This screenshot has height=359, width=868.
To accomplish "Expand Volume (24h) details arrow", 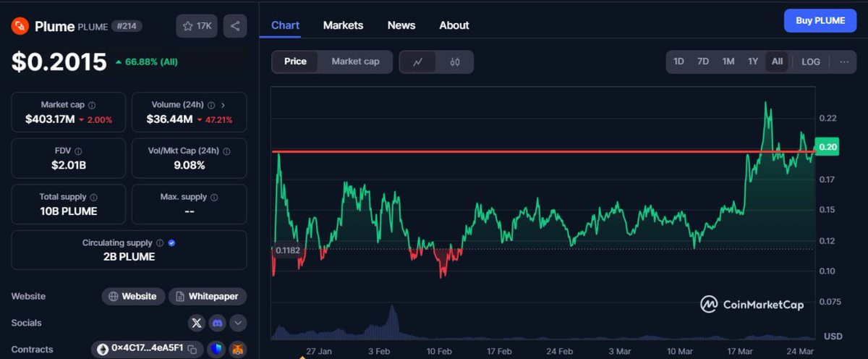I will (x=223, y=105).
